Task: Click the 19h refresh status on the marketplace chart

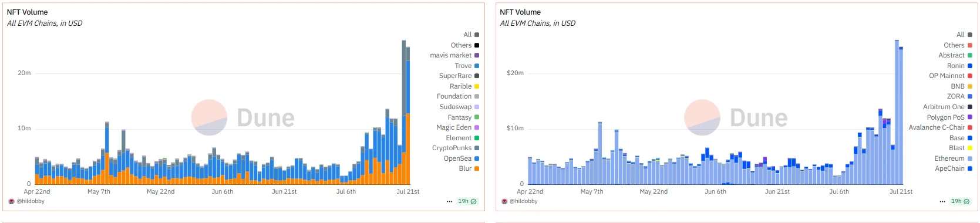Action: click(467, 201)
